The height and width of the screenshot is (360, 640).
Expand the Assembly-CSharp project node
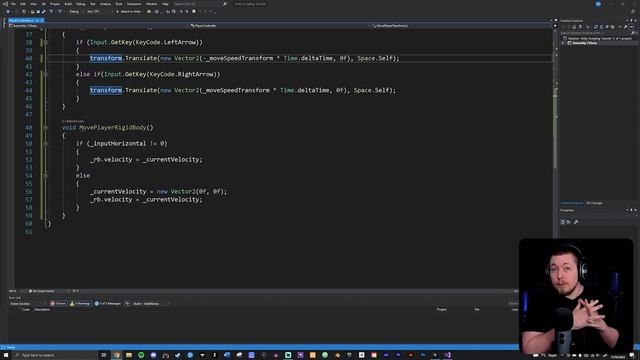pyautogui.click(x=563, y=43)
